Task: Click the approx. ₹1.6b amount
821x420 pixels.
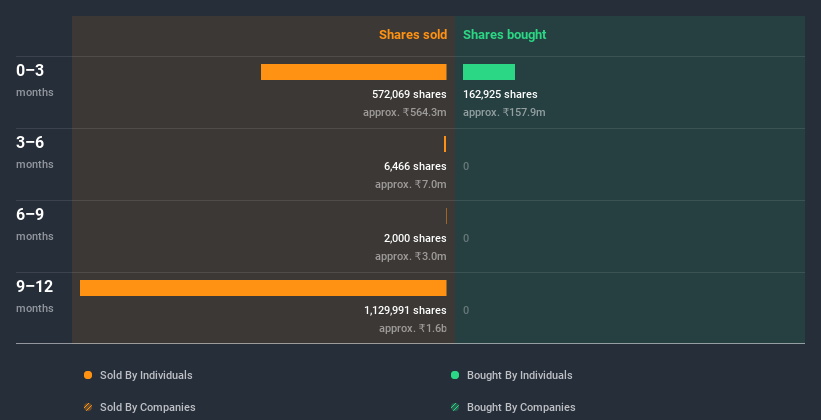Action: [413, 328]
